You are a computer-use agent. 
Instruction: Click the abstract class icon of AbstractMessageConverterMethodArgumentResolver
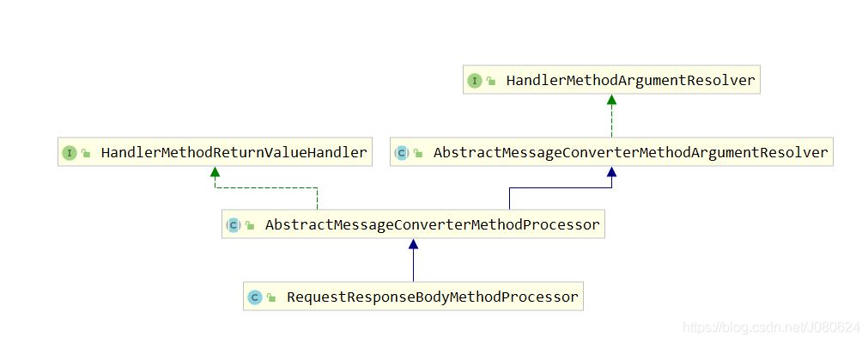(x=401, y=153)
